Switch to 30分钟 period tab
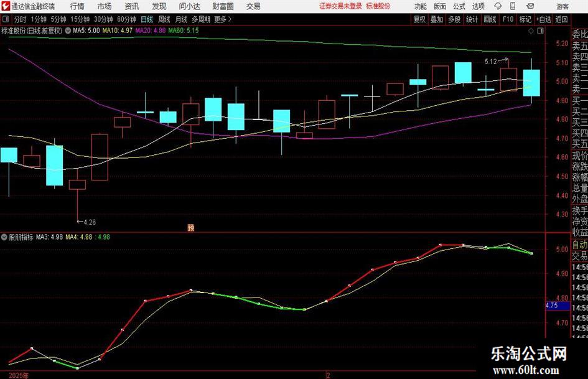588x379 pixels. [x=103, y=19]
